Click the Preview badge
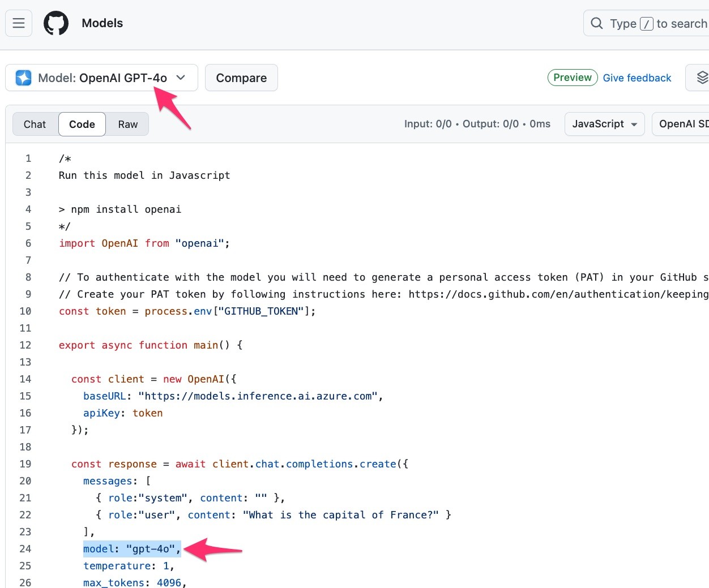The image size is (709, 588). pos(573,78)
